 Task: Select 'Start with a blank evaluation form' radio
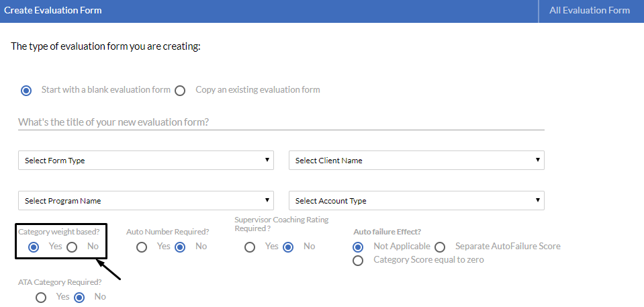[x=26, y=91]
